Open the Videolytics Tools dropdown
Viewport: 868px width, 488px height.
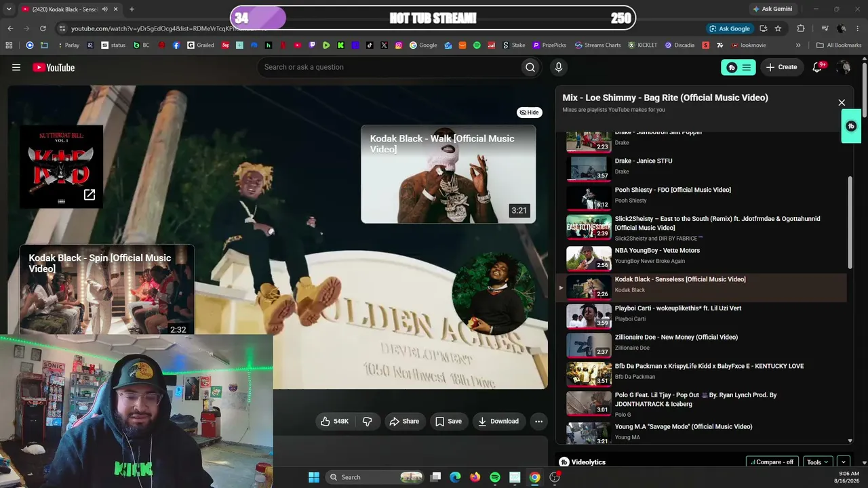coord(817,462)
